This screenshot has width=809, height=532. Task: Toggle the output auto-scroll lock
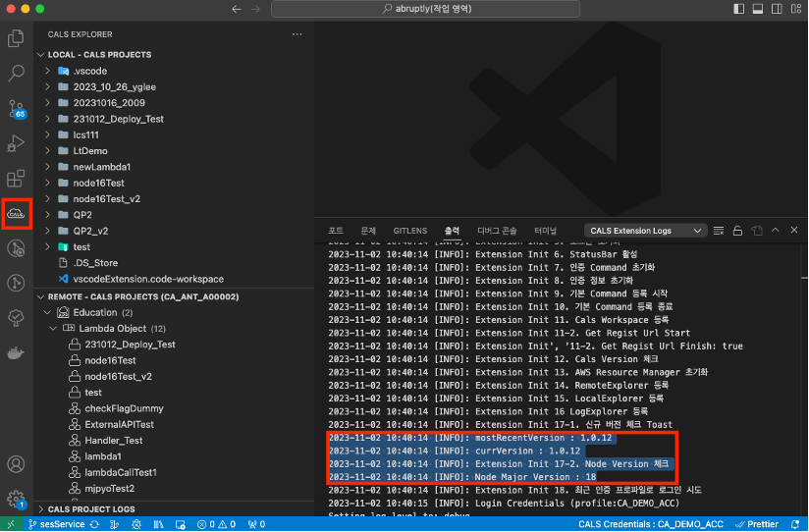coord(737,231)
